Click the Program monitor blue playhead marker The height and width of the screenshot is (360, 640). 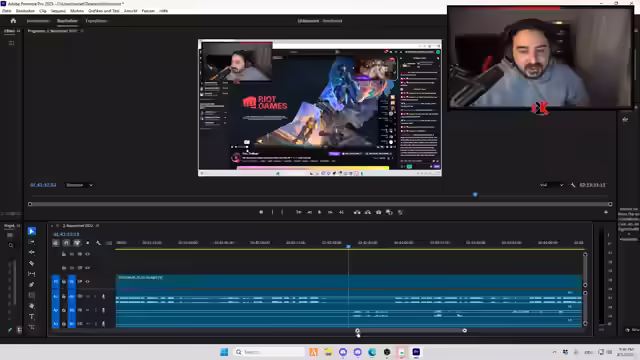475,195
